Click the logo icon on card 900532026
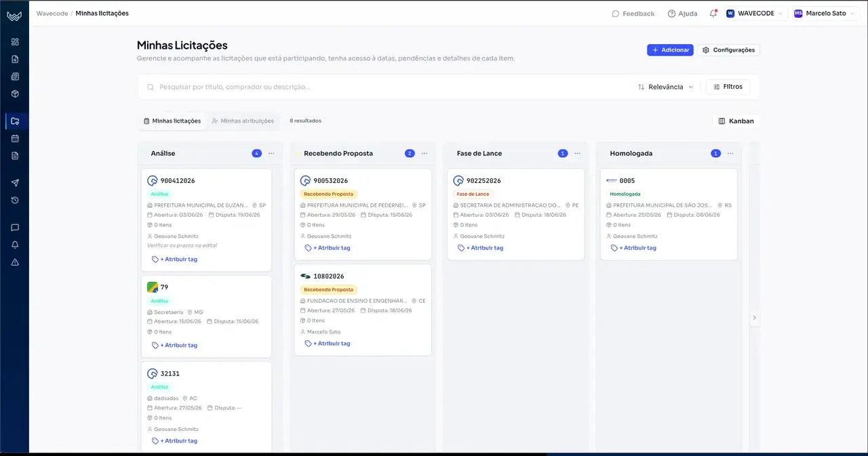868x456 pixels. 305,181
